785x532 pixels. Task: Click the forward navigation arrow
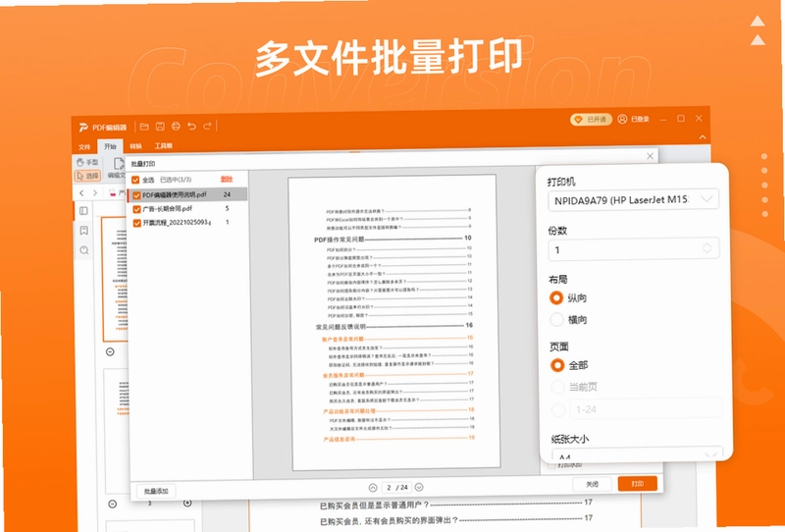pyautogui.click(x=95, y=192)
